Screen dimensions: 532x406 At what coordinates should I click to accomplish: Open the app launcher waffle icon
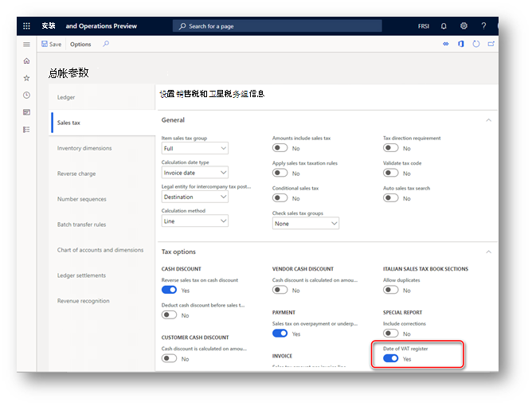tap(26, 25)
